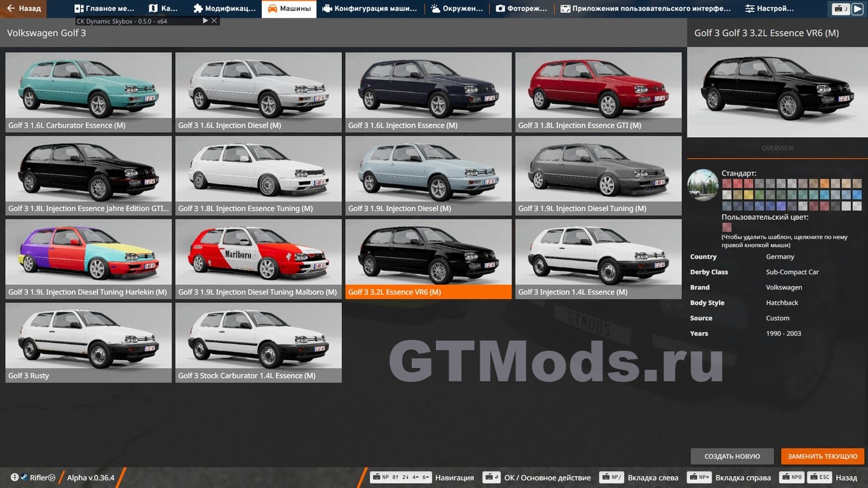Choose Golf 3 1.9L Injection Diesel (M) car
Viewport: 868px width, 488px height.
coord(428,175)
